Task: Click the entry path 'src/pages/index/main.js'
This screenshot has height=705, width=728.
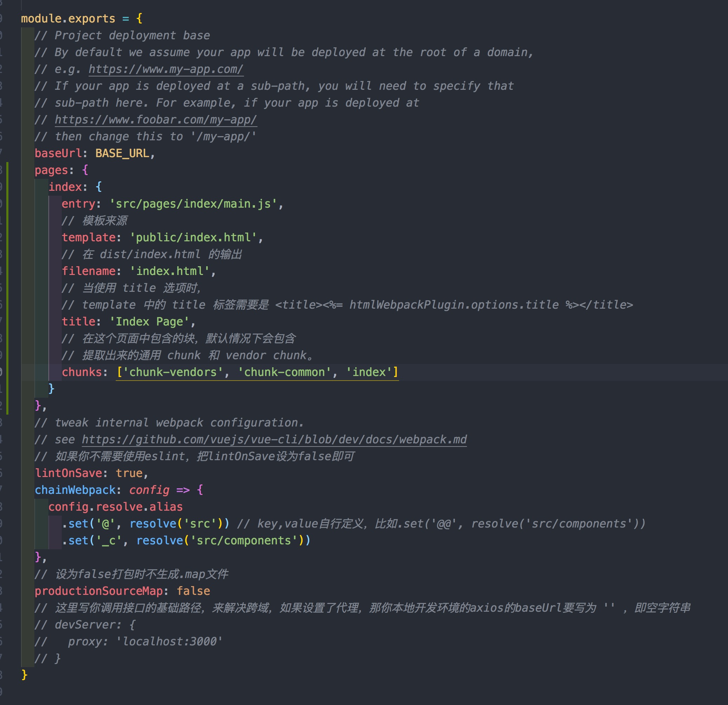Action: (193, 203)
